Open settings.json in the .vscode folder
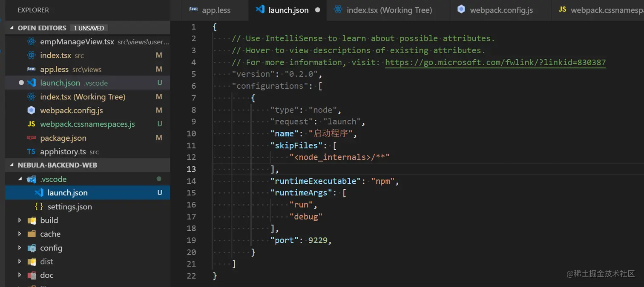This screenshot has height=287, width=644. [88, 206]
